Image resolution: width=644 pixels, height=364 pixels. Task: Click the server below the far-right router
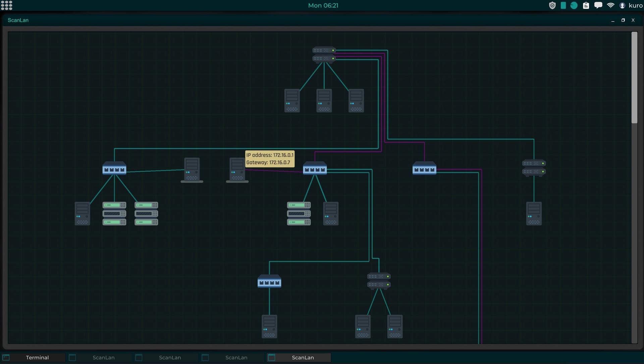click(x=534, y=214)
